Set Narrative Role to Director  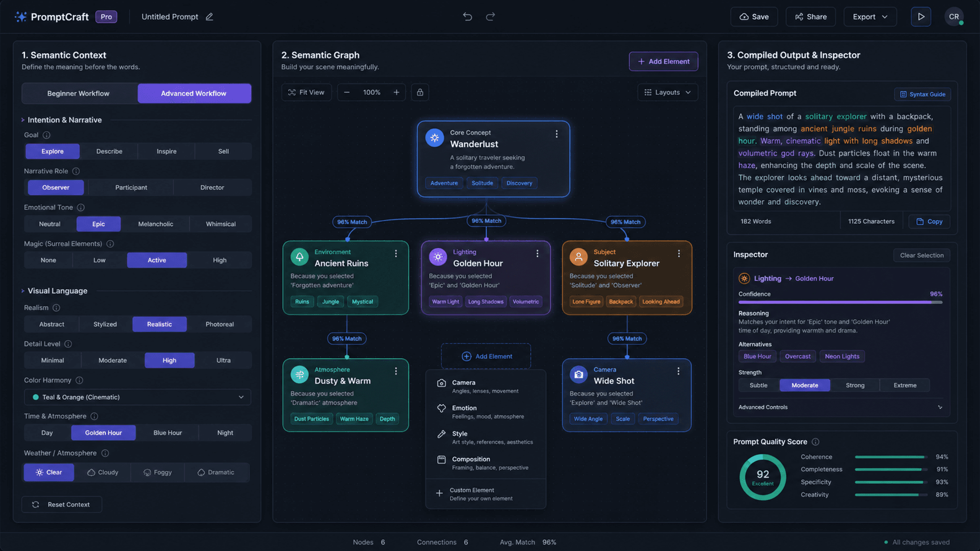click(x=212, y=187)
